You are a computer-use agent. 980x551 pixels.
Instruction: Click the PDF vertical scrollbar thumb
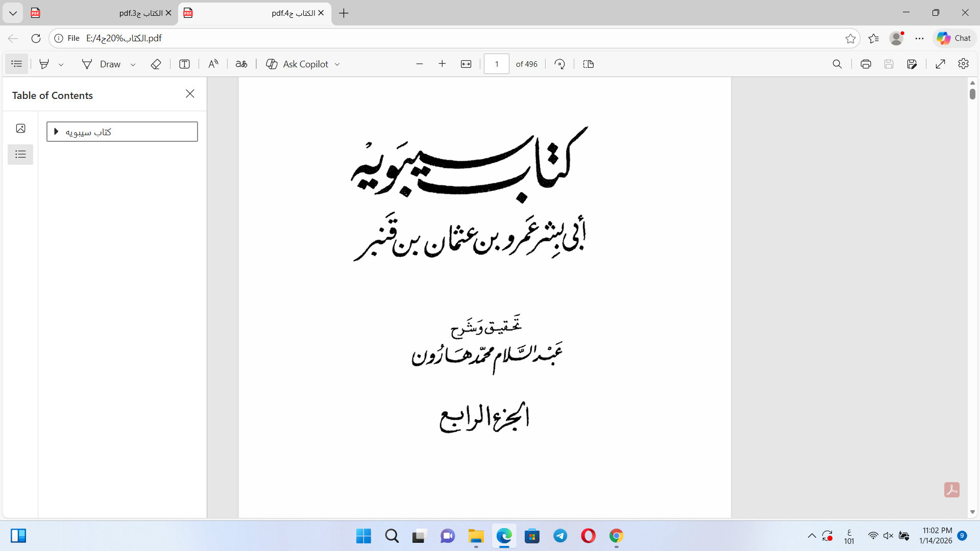(x=972, y=94)
